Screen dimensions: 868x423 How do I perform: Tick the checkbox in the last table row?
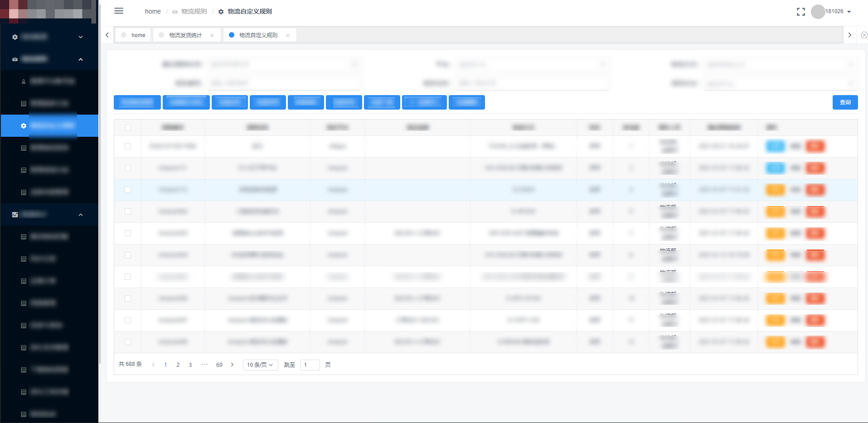coord(128,342)
